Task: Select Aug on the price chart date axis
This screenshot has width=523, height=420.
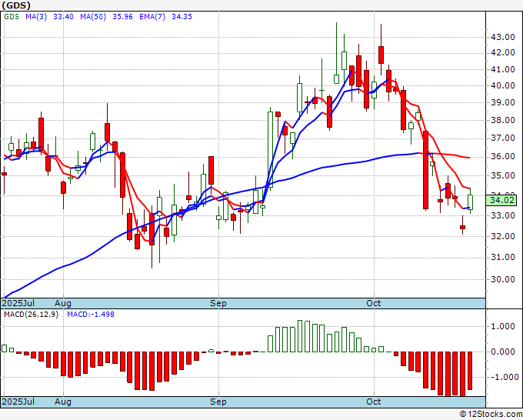Action: pyautogui.click(x=63, y=303)
